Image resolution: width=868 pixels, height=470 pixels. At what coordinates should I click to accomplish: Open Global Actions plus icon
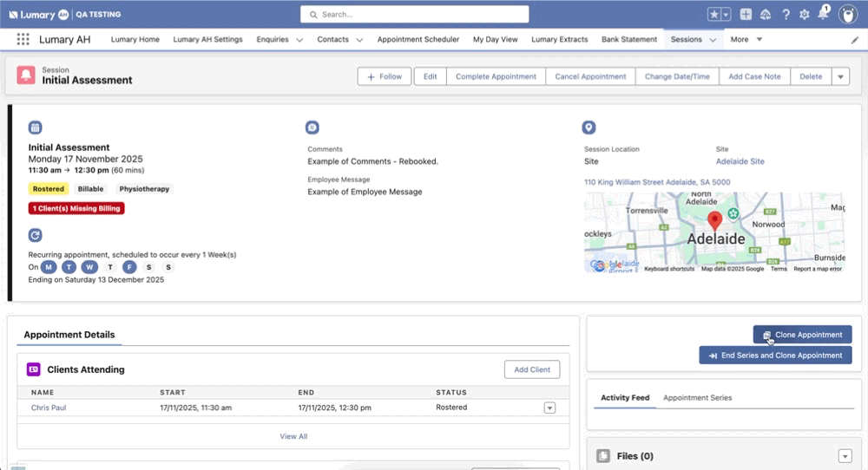click(746, 15)
